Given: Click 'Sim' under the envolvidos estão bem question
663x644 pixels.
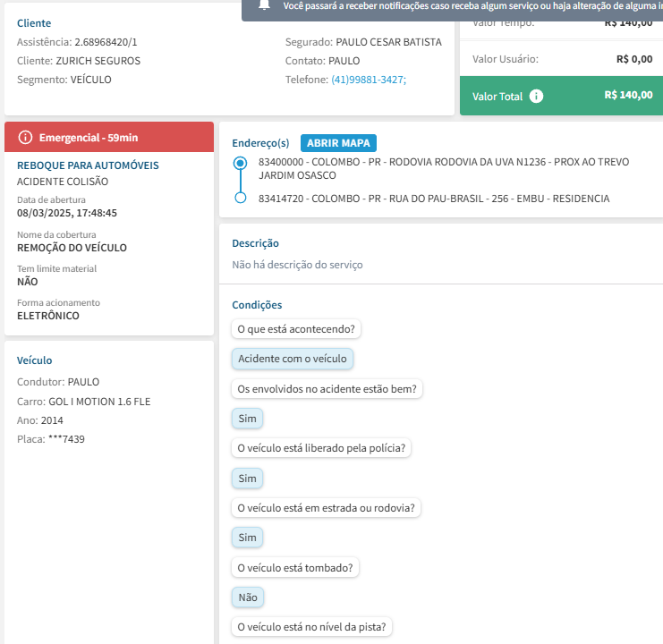Looking at the screenshot, I should click(247, 419).
